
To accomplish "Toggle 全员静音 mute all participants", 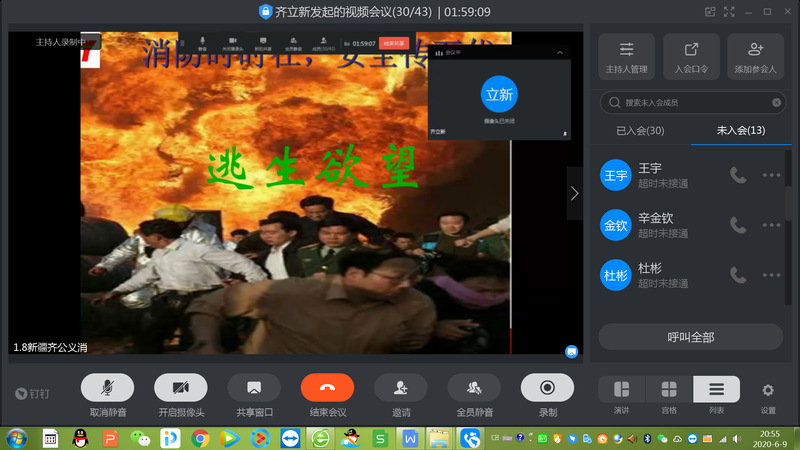I will click(474, 388).
